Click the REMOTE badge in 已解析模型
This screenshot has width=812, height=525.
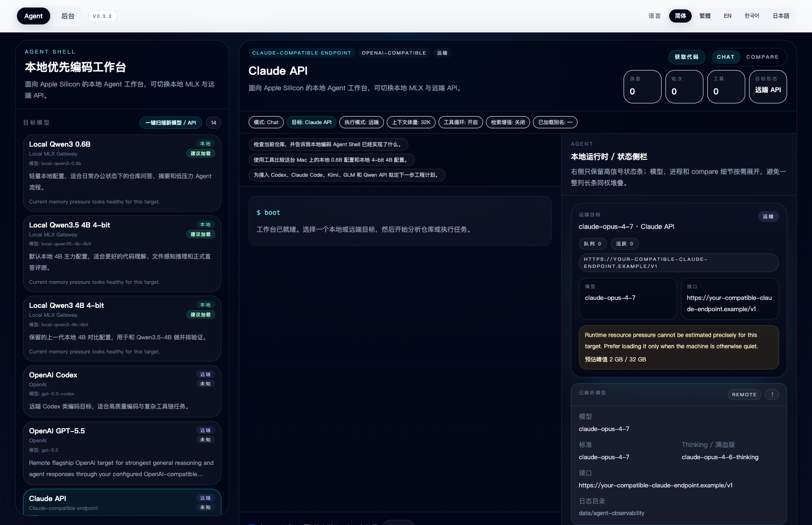coord(744,394)
